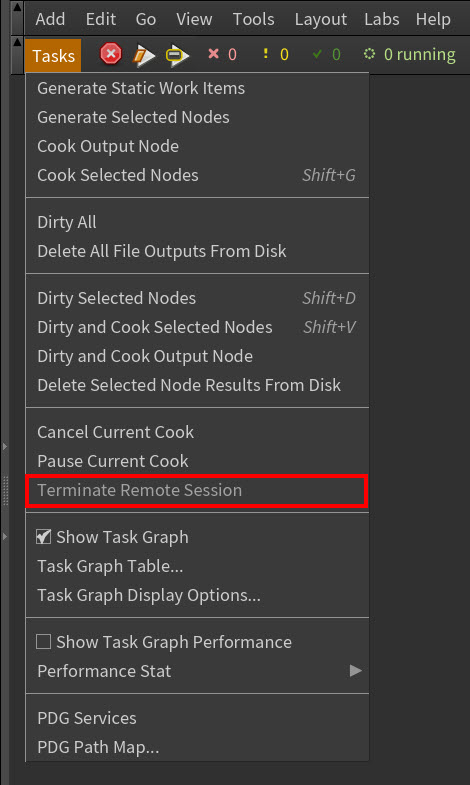Click the orange cook output node icon
The height and width of the screenshot is (785, 470).
(x=144, y=55)
